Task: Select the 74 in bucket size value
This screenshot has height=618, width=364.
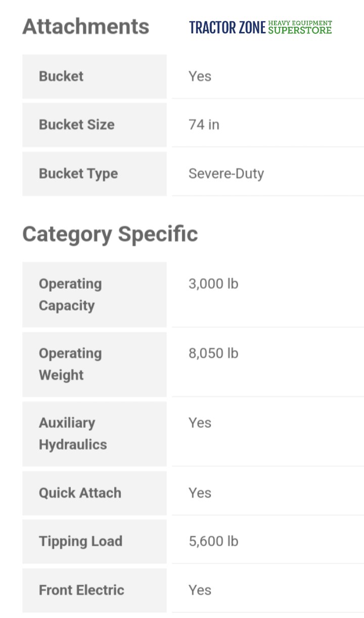Action: (204, 124)
